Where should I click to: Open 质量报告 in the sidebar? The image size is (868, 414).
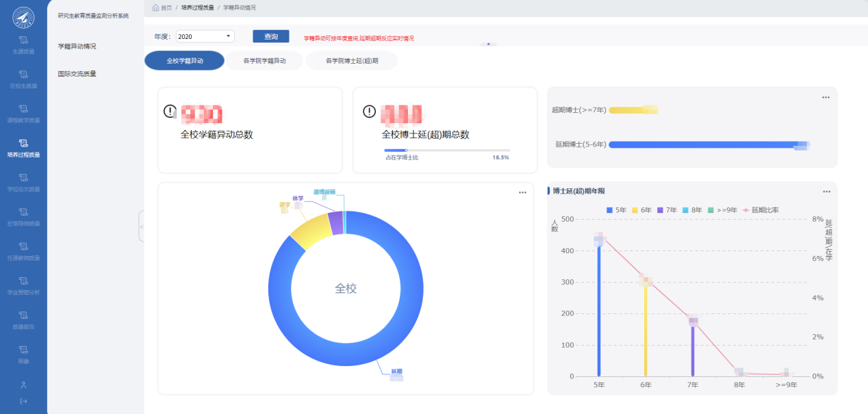23,320
